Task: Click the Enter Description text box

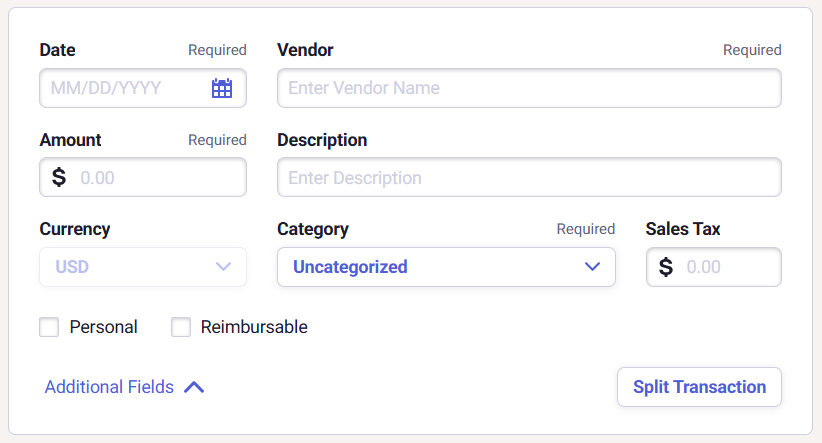Action: [528, 178]
